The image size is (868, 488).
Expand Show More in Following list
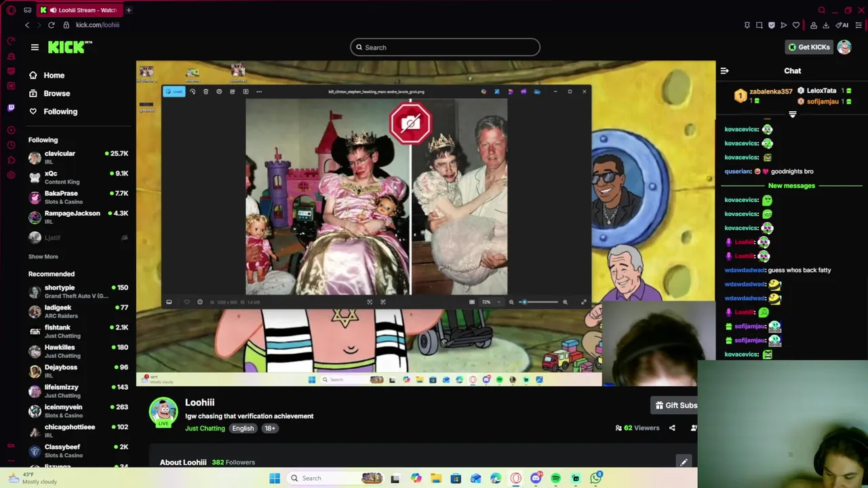(x=43, y=256)
